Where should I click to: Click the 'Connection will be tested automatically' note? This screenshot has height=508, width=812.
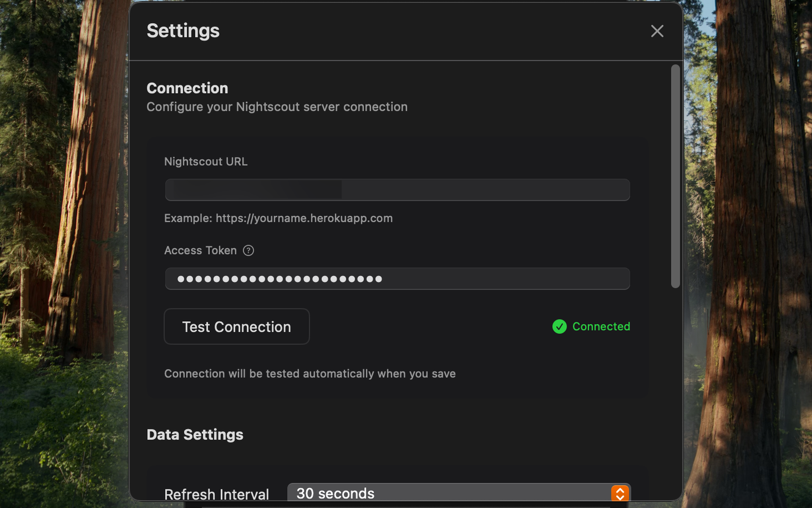[x=310, y=374]
